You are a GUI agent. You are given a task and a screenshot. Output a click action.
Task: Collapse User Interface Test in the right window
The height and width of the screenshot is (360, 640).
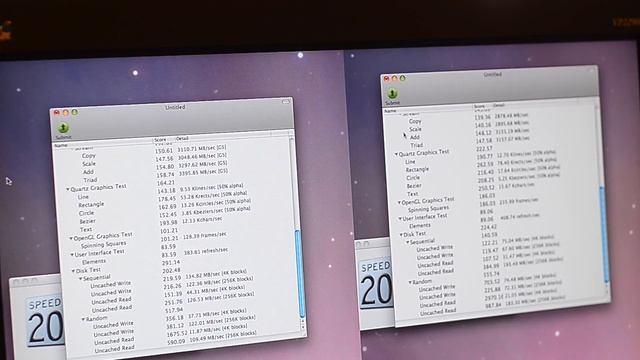(400, 218)
